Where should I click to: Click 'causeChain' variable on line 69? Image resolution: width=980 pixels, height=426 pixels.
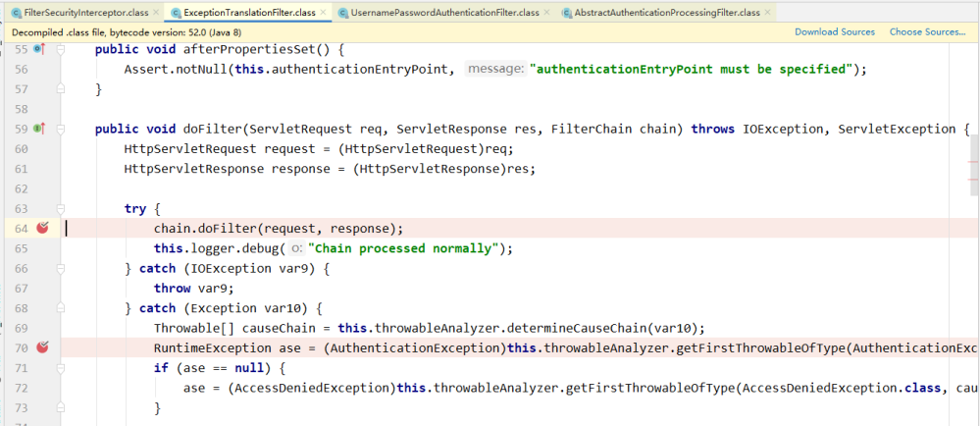[x=279, y=329]
